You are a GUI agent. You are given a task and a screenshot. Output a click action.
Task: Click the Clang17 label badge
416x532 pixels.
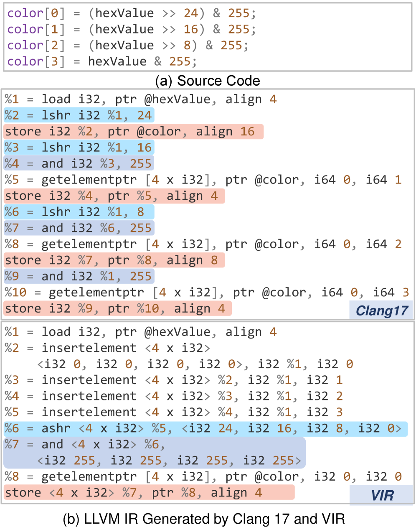pos(381,311)
